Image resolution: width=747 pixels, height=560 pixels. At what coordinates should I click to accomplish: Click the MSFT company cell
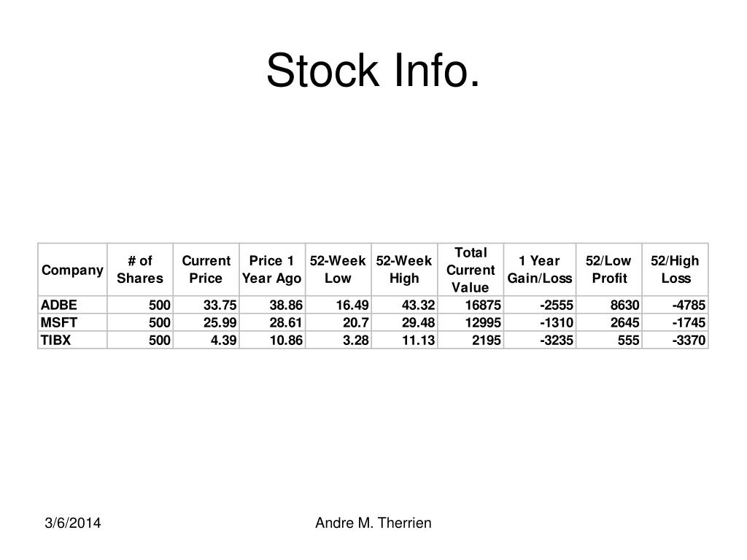[x=72, y=322]
